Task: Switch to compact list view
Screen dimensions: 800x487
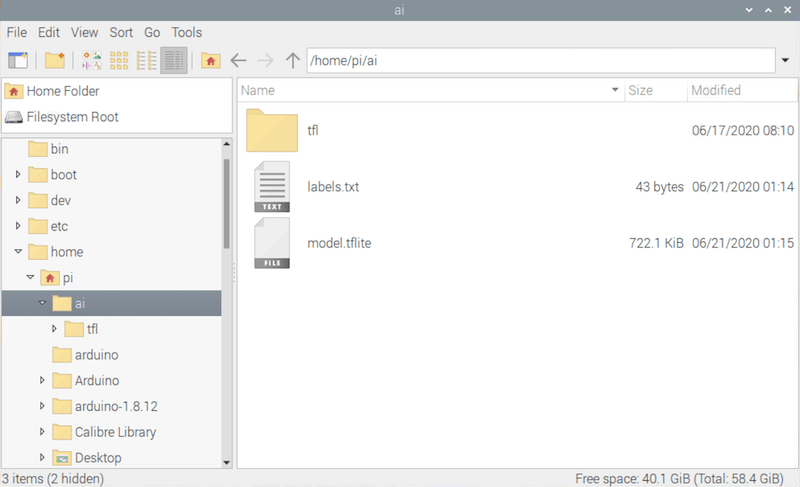Action: (x=146, y=61)
